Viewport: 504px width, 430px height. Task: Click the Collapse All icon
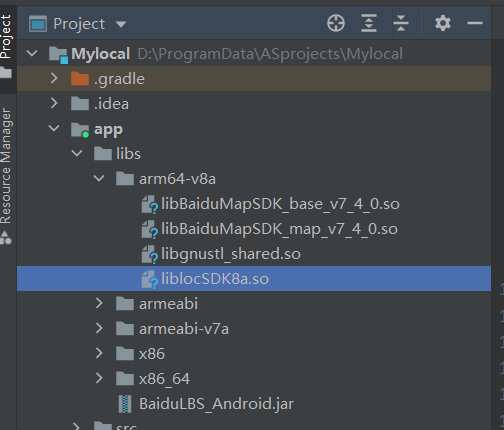click(401, 23)
